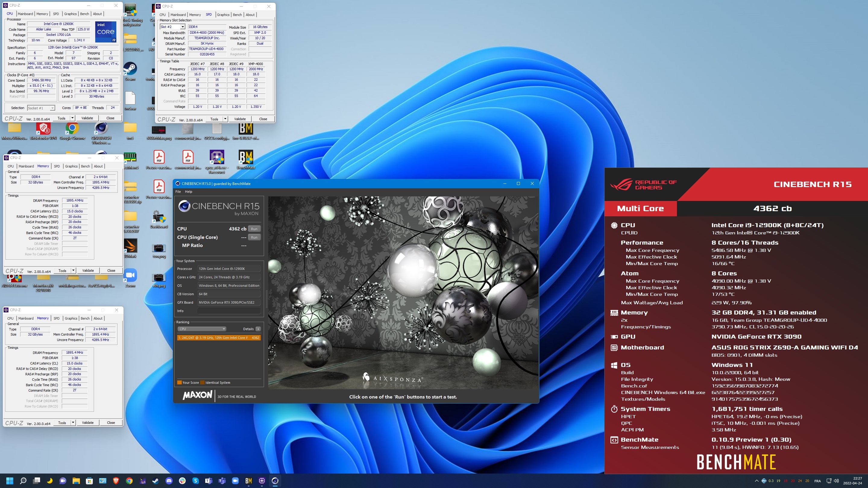Click Cinebench Info input field

click(229, 311)
